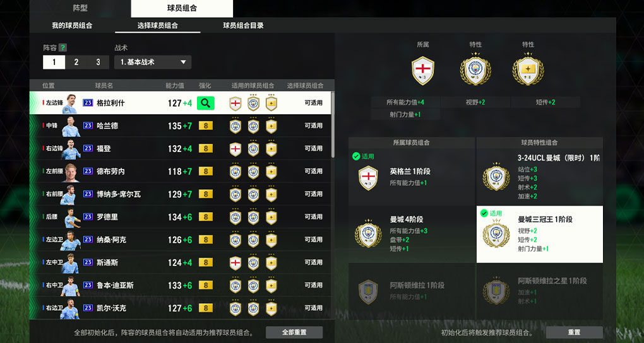The image size is (644, 343).
Task: Open the 我的球员组合 tab
Action: 72,25
